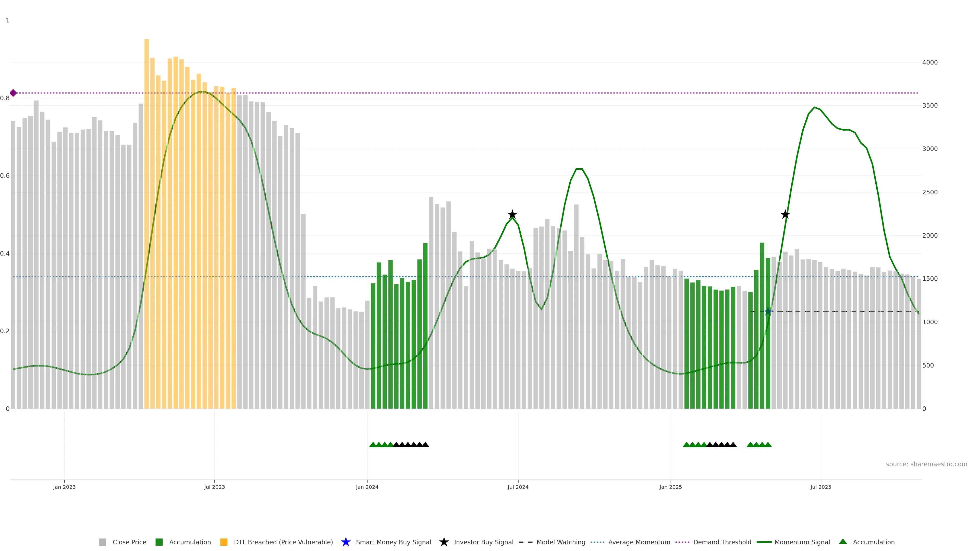This screenshot has height=551, width=980.
Task: Hide the Average Momentum line via legend
Action: (639, 542)
